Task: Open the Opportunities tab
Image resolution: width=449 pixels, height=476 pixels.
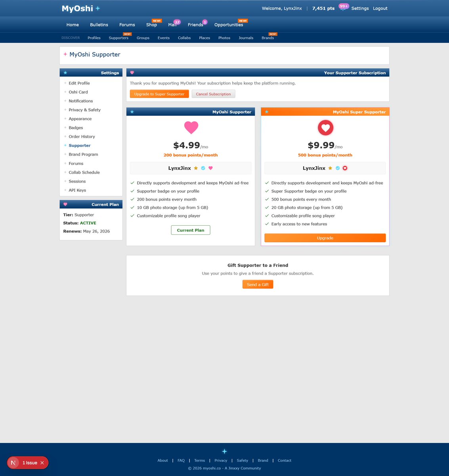Action: [x=229, y=25]
